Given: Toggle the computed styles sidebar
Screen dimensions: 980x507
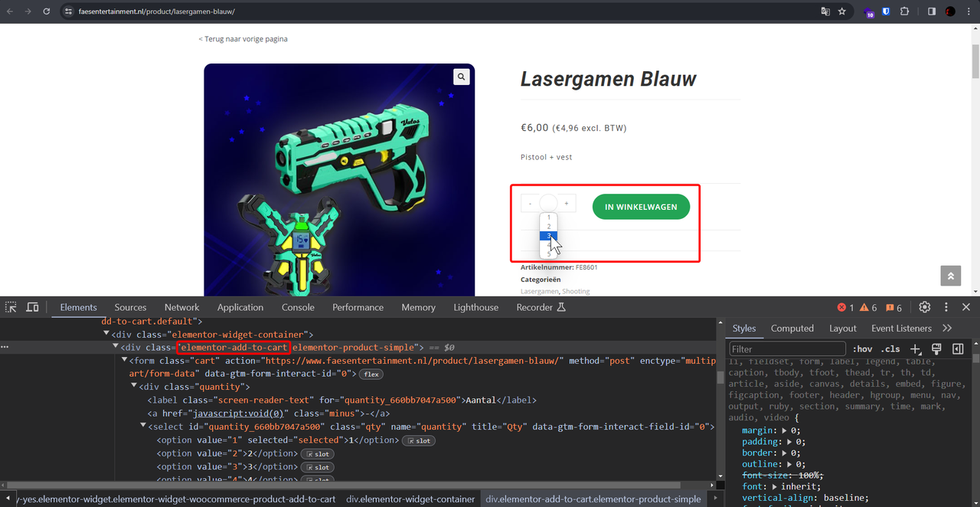Looking at the screenshot, I should 958,349.
